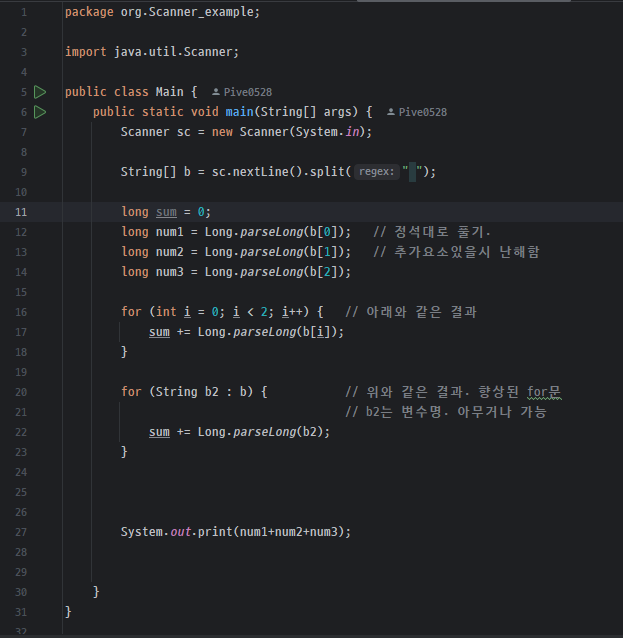
Task: Click 'parseLong' on line 17
Action: (x=265, y=332)
